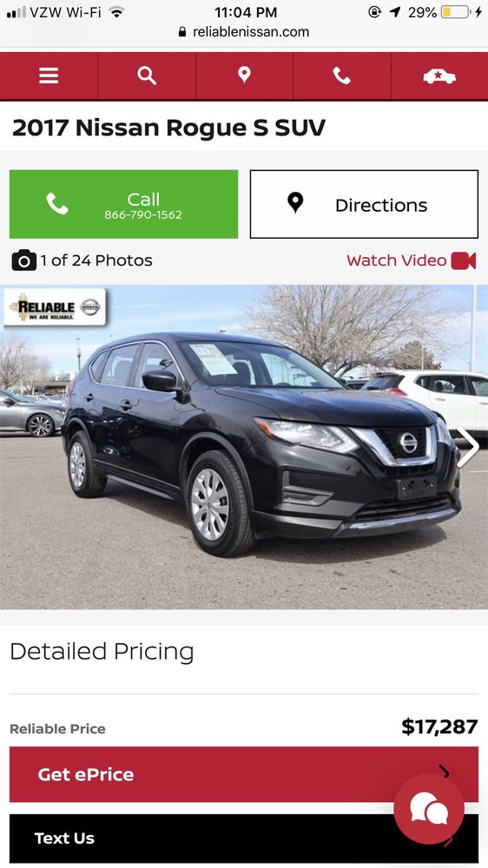
Task: Open the saved vehicles car icon
Action: click(x=439, y=76)
